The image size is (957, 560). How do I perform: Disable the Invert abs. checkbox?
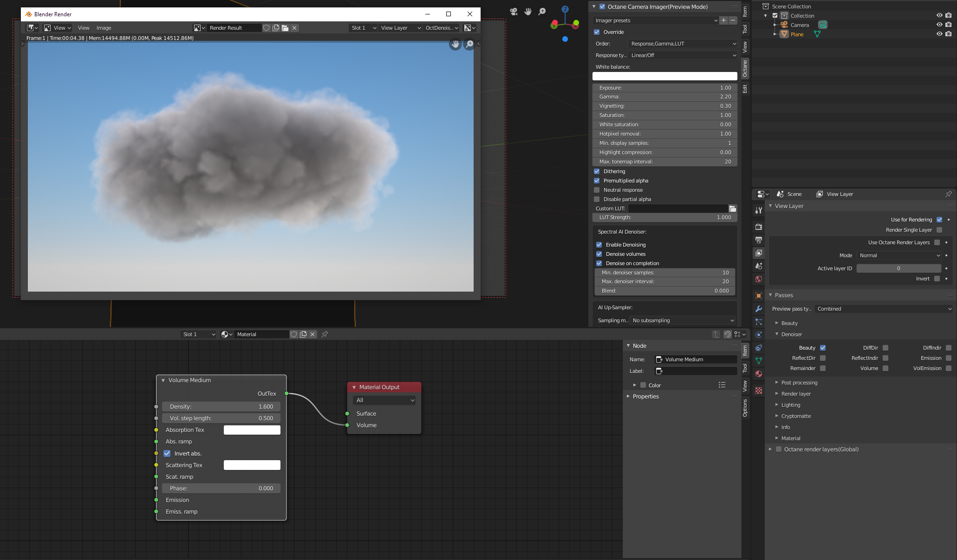point(167,454)
